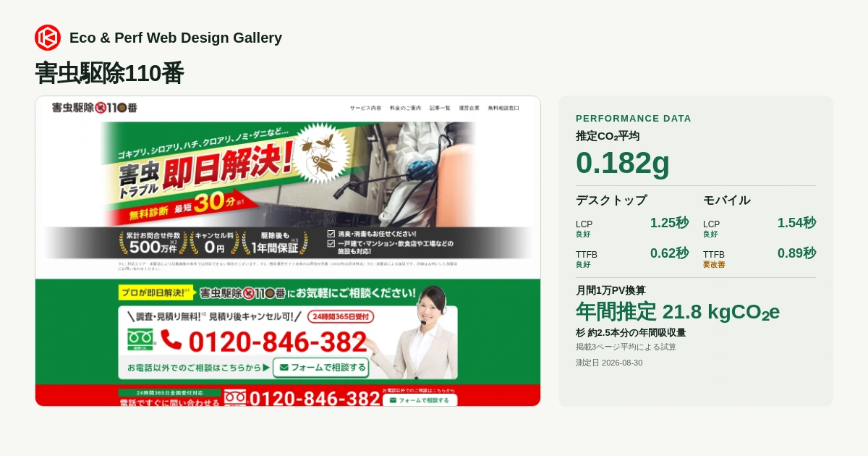Click the 測定日 2026-08-30 date
The width and height of the screenshot is (868, 456).
point(609,363)
